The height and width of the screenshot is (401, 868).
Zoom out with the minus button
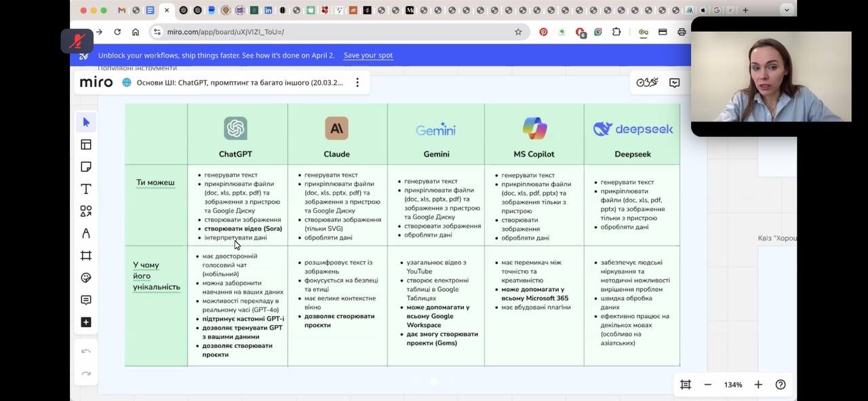(708, 385)
